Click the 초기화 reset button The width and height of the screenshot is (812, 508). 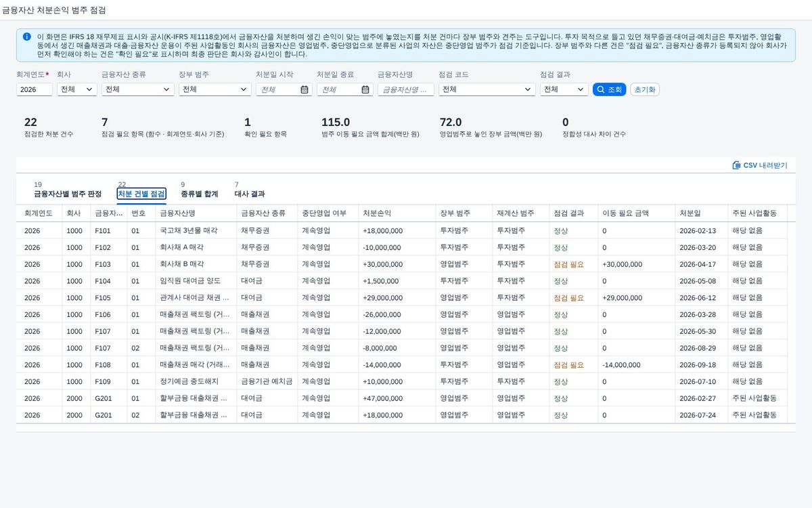click(645, 89)
